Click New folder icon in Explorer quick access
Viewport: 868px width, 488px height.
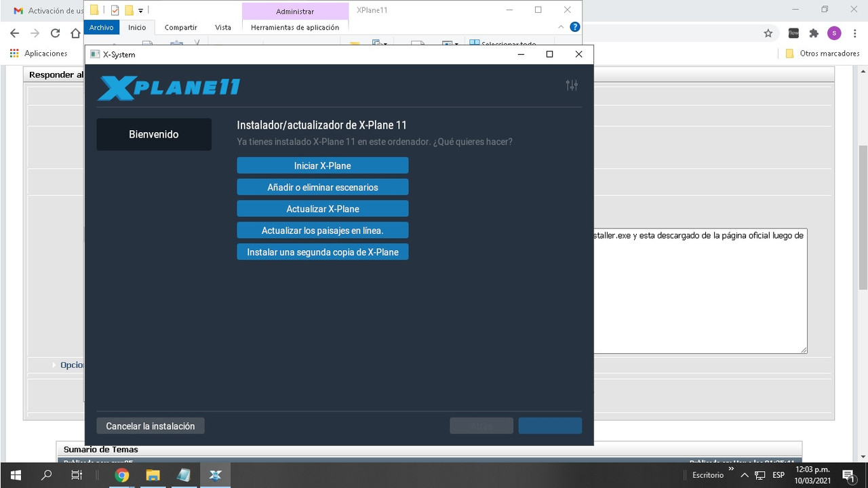pyautogui.click(x=129, y=10)
